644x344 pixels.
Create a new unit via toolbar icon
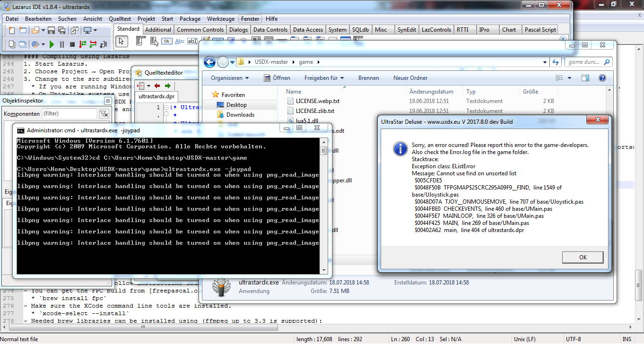pyautogui.click(x=11, y=30)
